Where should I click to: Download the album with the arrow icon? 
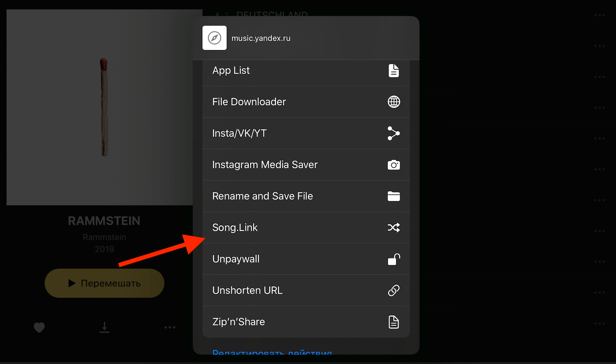click(x=104, y=327)
